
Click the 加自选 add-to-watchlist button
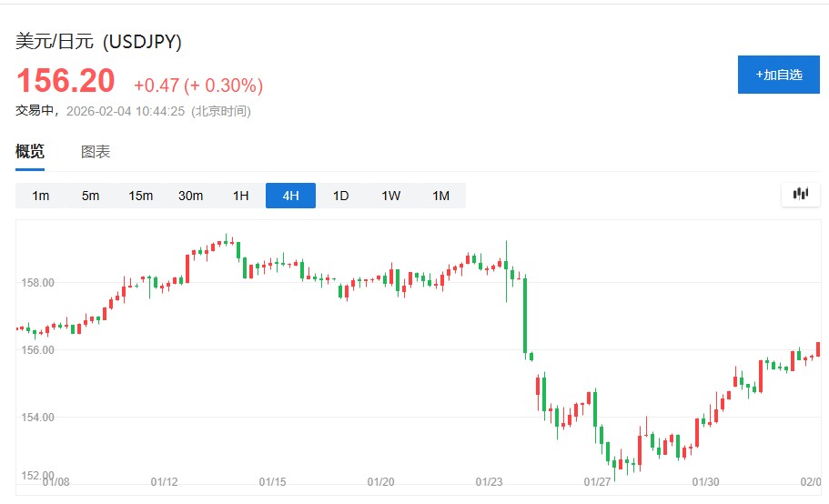coord(779,75)
